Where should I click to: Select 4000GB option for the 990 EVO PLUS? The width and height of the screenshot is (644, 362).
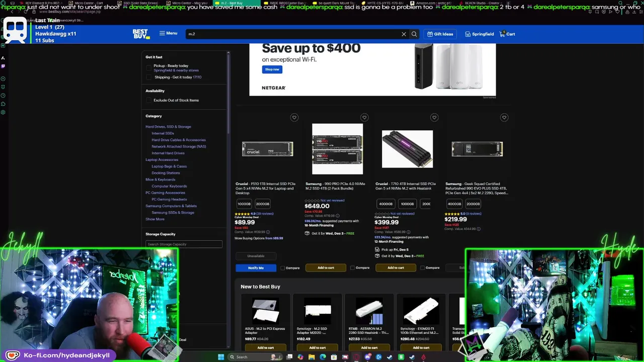(454, 204)
